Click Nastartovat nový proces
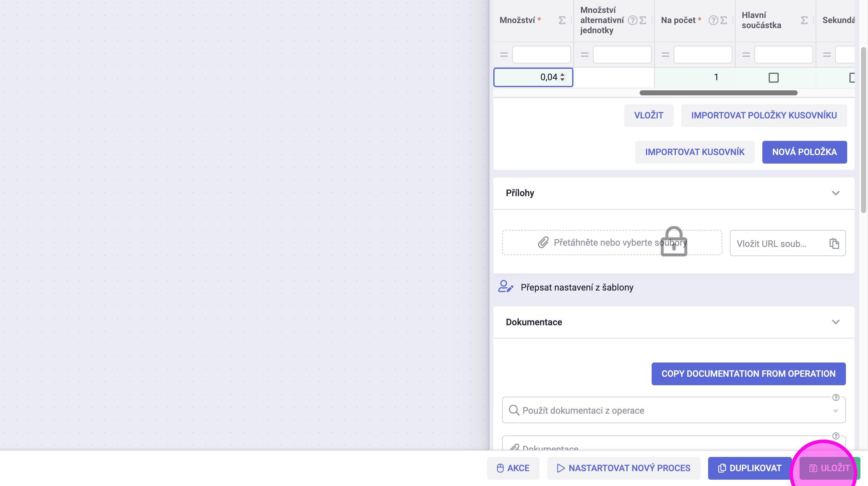Image resolution: width=868 pixels, height=486 pixels. [x=623, y=468]
